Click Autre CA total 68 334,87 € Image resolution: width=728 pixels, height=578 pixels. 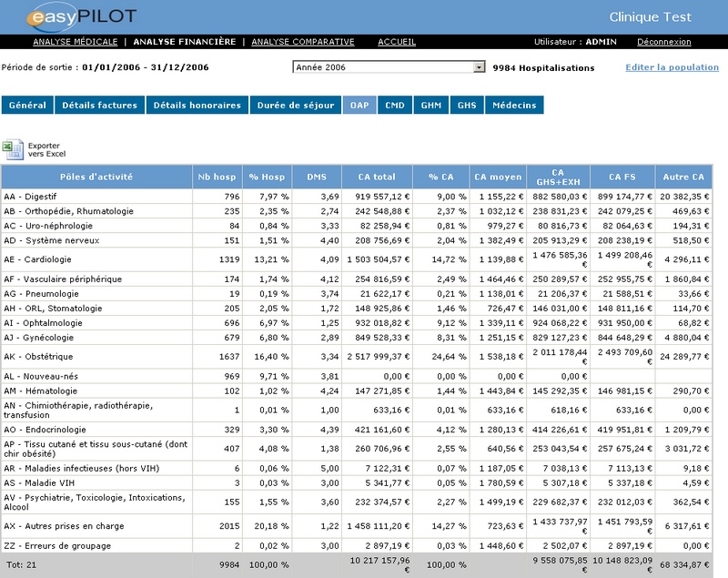click(684, 565)
